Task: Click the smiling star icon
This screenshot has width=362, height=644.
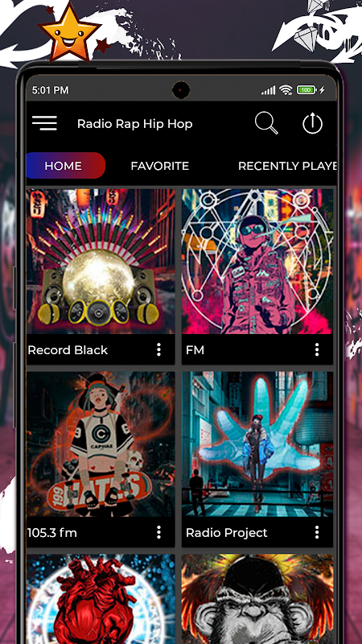Action: pyautogui.click(x=70, y=32)
